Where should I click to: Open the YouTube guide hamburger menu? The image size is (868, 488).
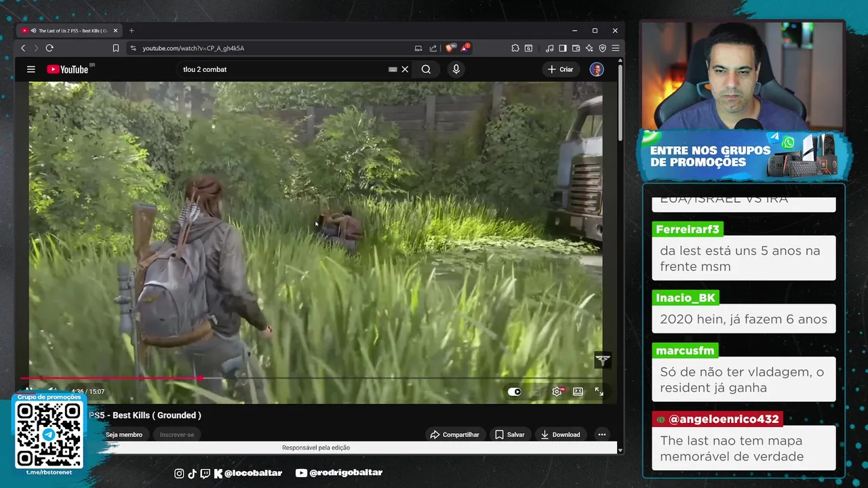[31, 69]
